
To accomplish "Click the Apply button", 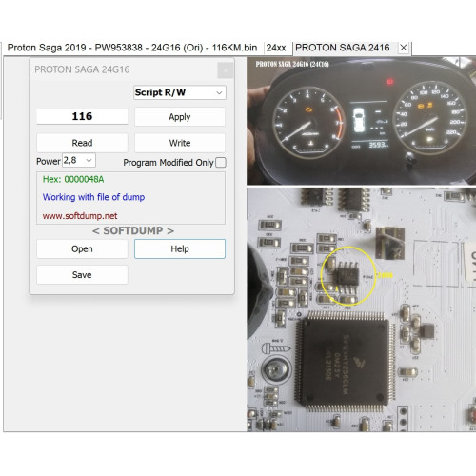I will click(x=180, y=117).
